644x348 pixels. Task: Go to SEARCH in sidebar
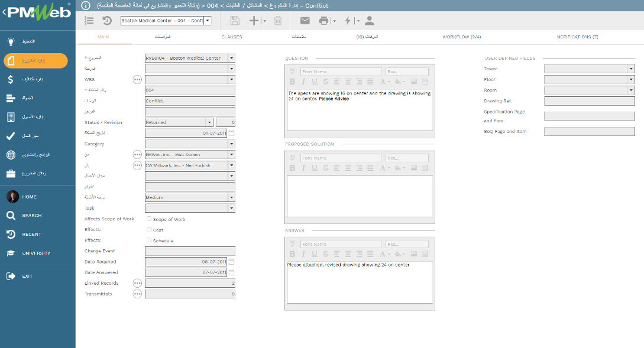pos(31,216)
